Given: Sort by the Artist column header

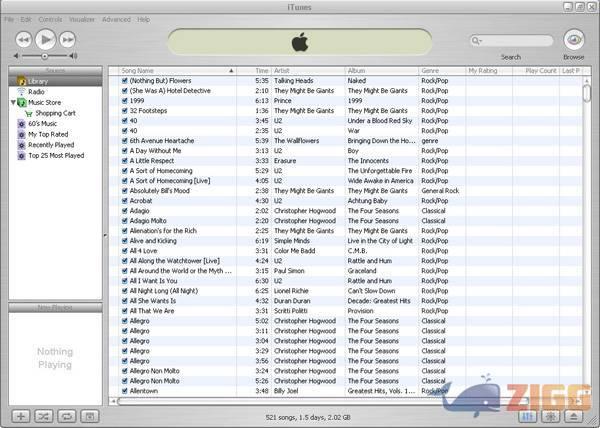Looking at the screenshot, I should click(308, 71).
